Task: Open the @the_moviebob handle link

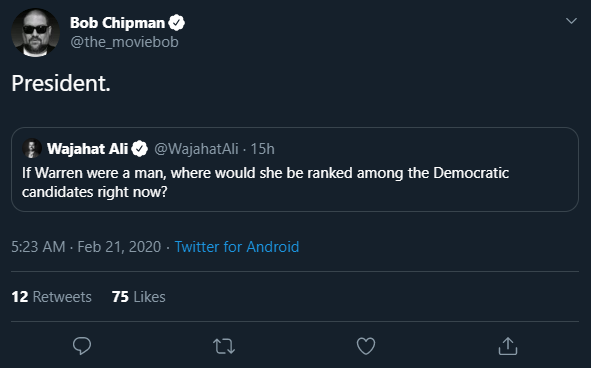Action: (x=124, y=42)
